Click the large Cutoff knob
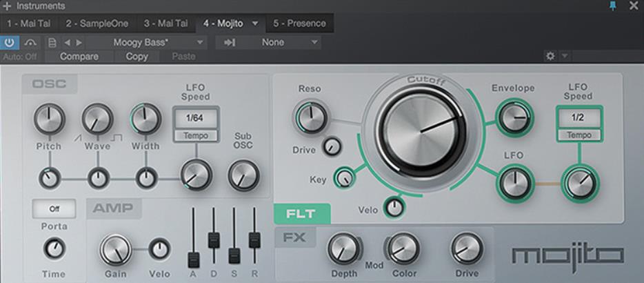The image size is (644, 283). (x=421, y=131)
